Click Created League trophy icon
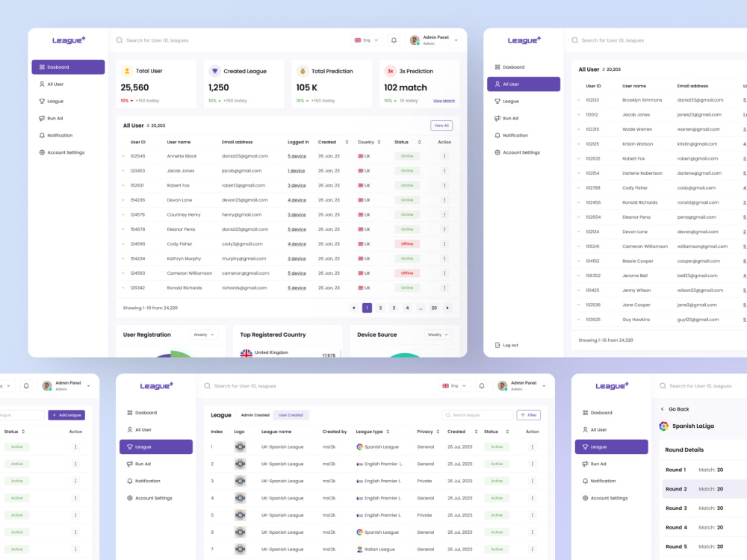 click(x=215, y=71)
